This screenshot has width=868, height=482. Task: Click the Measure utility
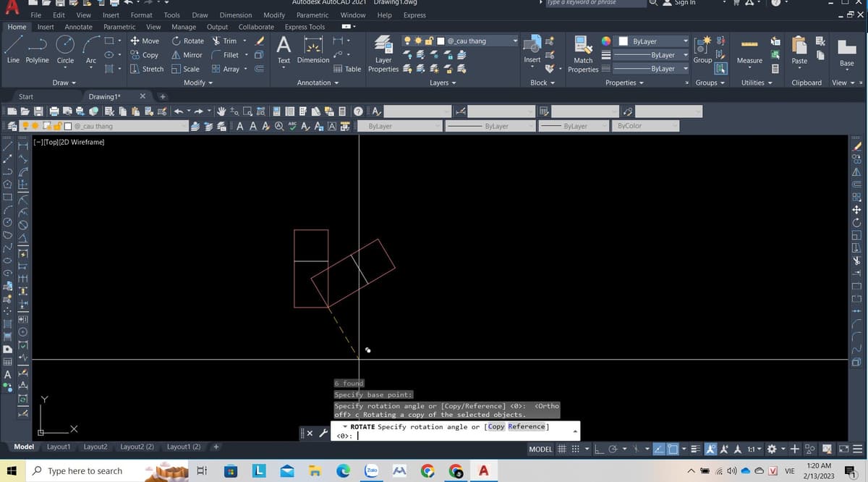click(x=749, y=51)
